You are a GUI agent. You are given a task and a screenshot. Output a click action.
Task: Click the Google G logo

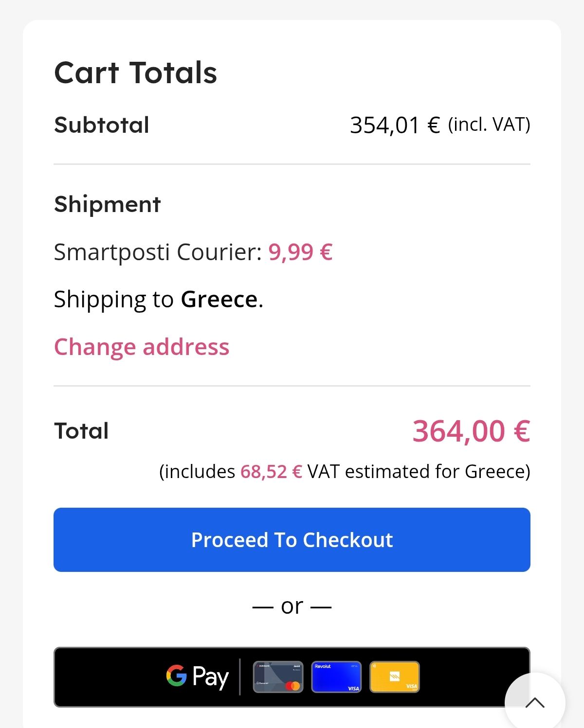coord(177,675)
